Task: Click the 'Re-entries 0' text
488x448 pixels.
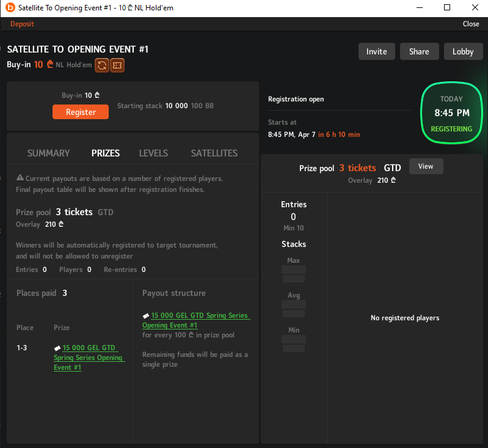Action: pyautogui.click(x=125, y=270)
